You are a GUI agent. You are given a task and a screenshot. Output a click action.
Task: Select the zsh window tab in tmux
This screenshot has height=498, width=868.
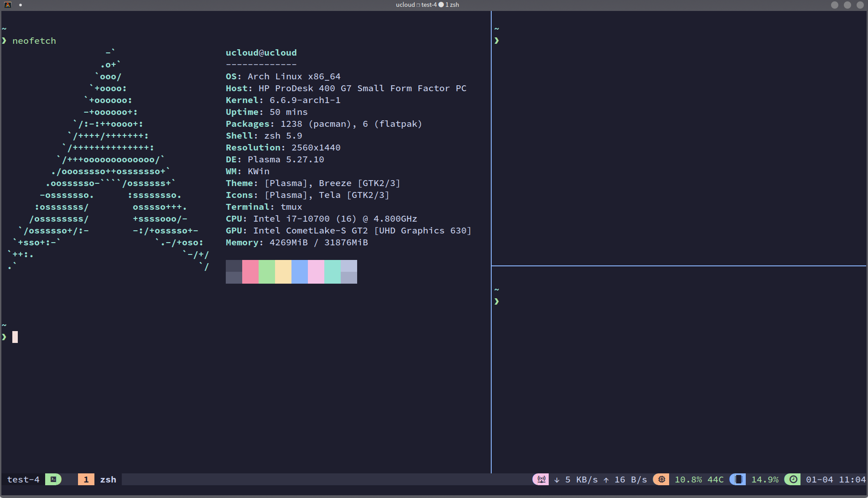tap(108, 479)
